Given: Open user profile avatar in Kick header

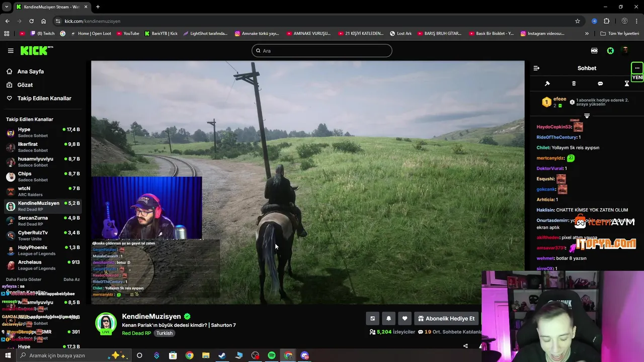Looking at the screenshot, I should point(625,50).
